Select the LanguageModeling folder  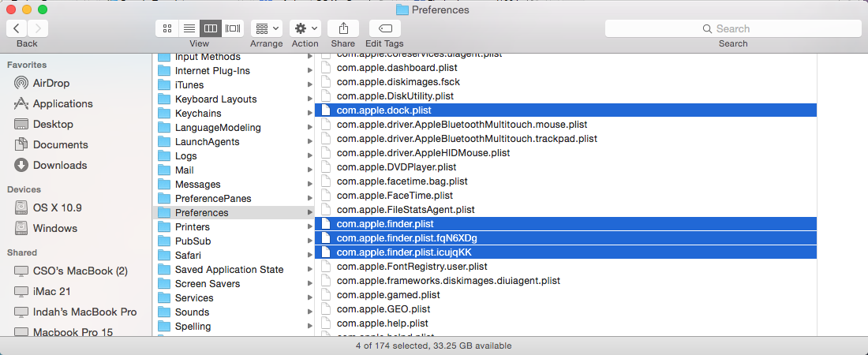(x=218, y=127)
